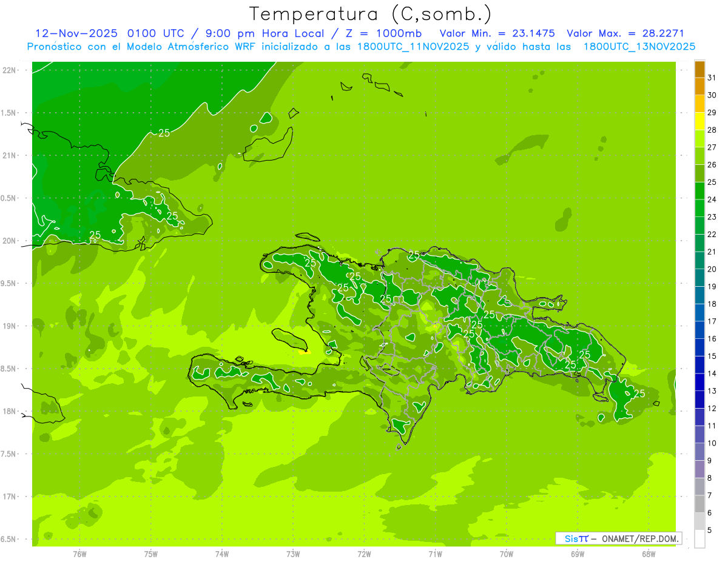
Task: Click the 'ONAMET/REP.DOM.' credit label
Action: point(640,538)
